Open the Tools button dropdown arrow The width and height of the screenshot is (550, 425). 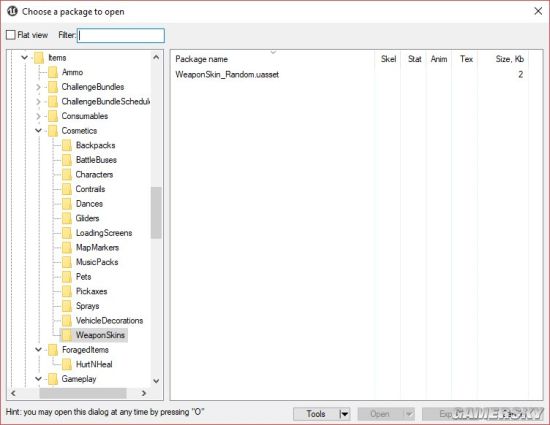pos(344,414)
